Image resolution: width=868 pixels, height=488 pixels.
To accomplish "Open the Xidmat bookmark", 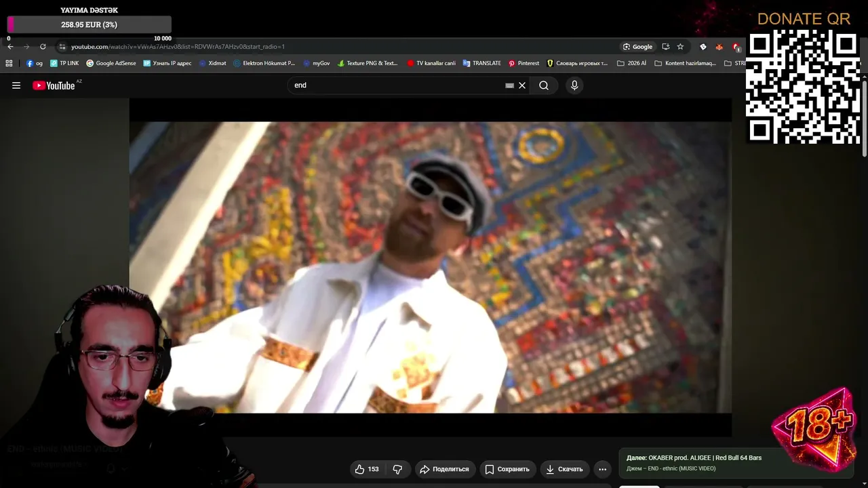I will point(212,63).
